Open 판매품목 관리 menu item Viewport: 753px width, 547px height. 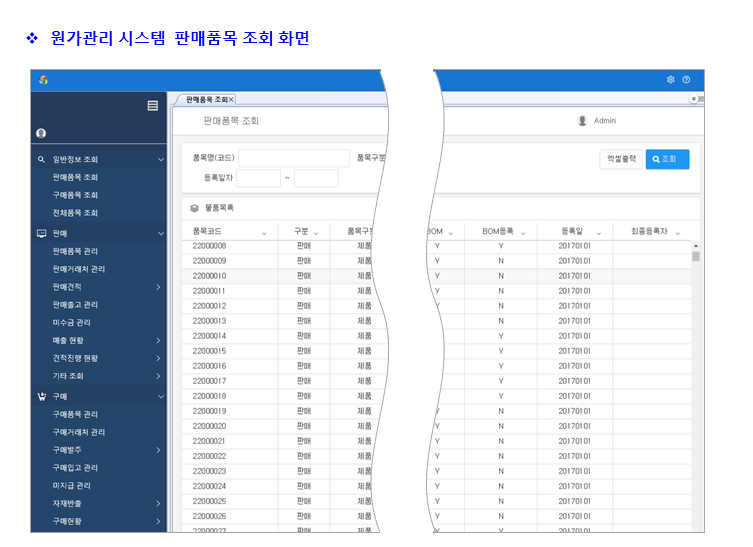point(75,251)
